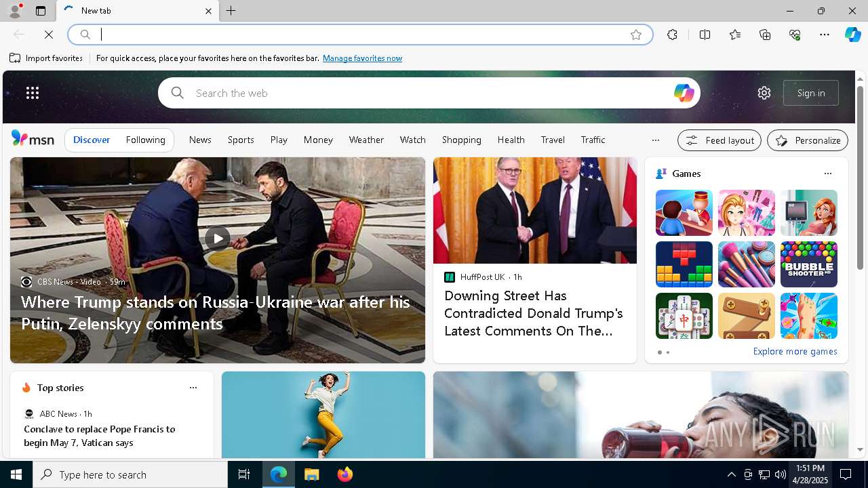The width and height of the screenshot is (868, 488).
Task: Open Task View on the taskbar
Action: (244, 474)
